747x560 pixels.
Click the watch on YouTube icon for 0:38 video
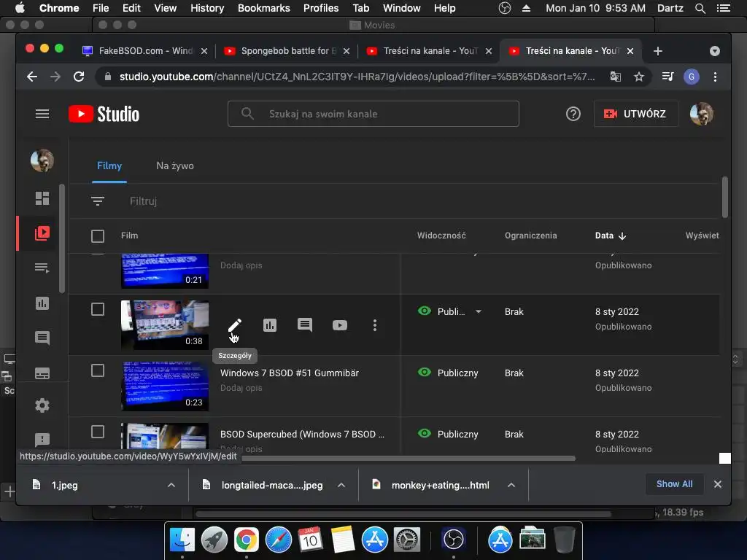(x=340, y=325)
